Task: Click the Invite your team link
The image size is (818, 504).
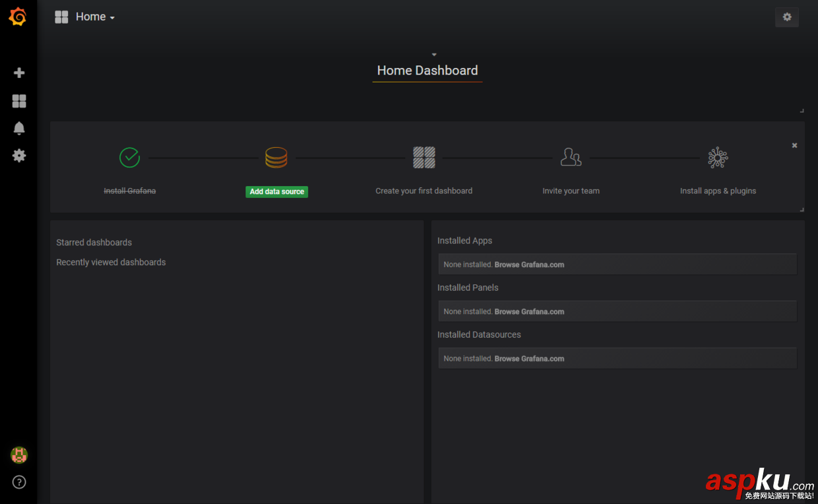Action: point(571,191)
